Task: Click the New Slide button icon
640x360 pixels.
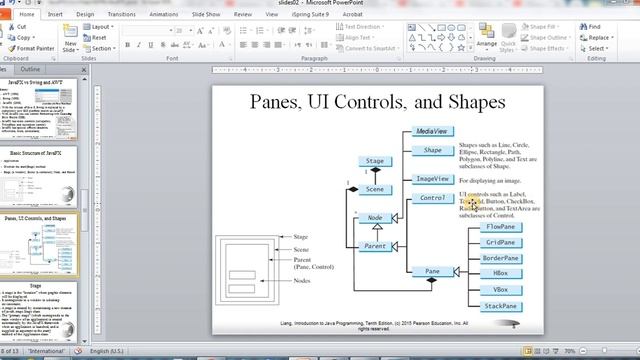Action: point(70,31)
